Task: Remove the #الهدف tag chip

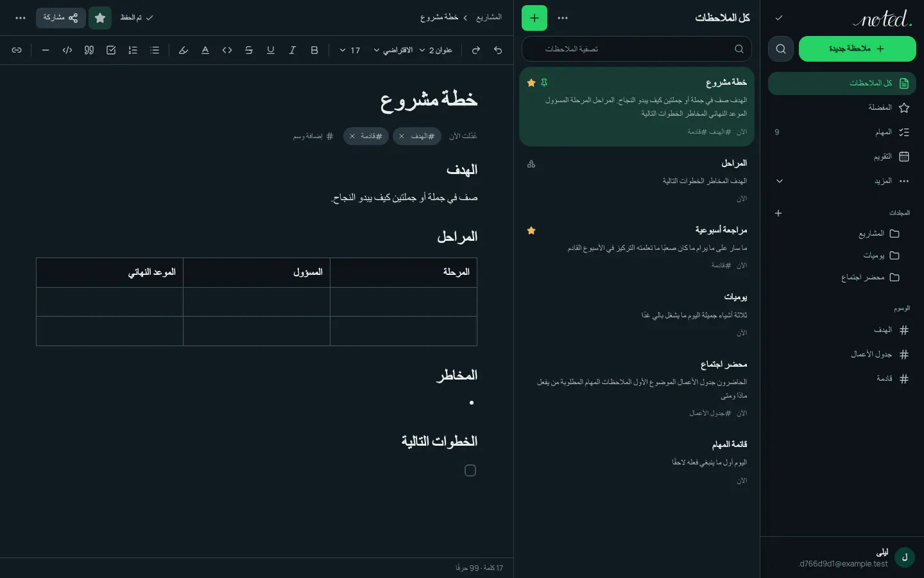Action: (x=402, y=136)
